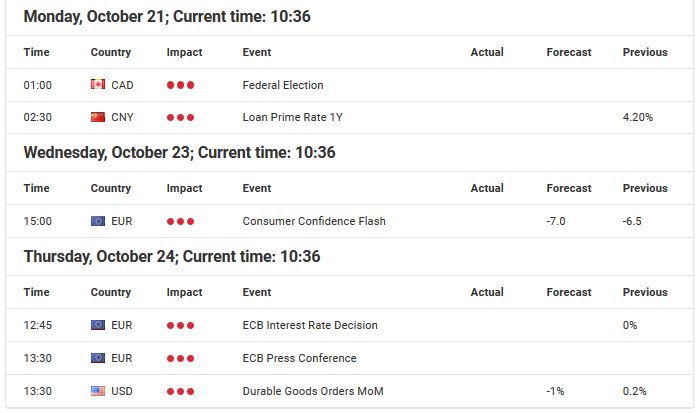Image resolution: width=700 pixels, height=413 pixels.
Task: Open the ECB Interest Rate Decision event
Action: [x=310, y=325]
